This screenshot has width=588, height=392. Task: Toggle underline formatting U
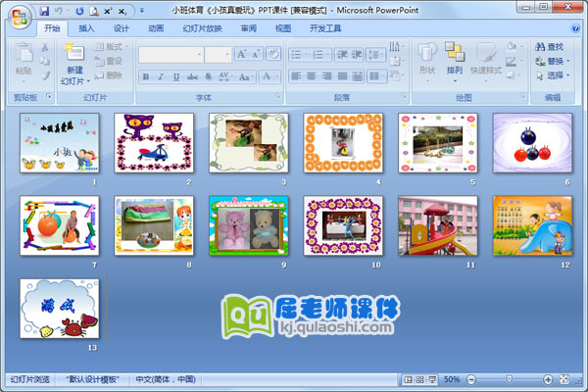[176, 76]
